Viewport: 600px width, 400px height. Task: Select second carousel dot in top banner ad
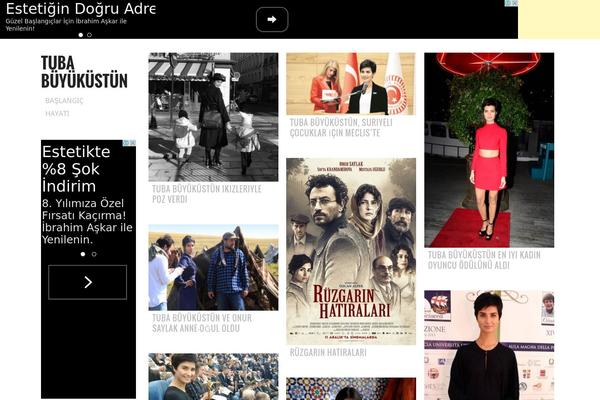[x=90, y=35]
